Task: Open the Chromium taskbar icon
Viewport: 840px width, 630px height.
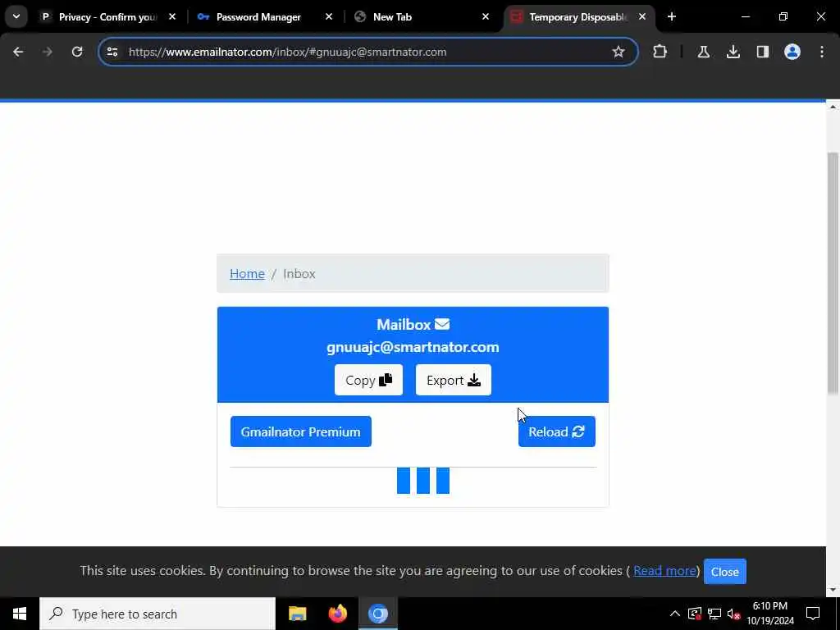Action: 377,614
